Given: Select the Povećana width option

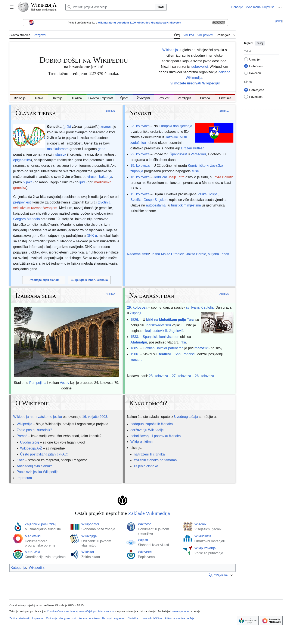Looking at the screenshot, I should coord(246,96).
